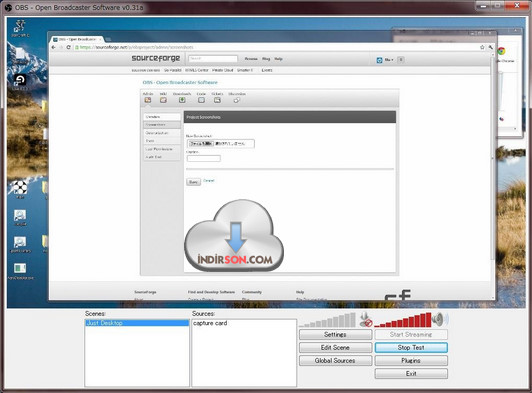The width and height of the screenshot is (532, 393).
Task: Select the Just Desktop scene
Action: point(137,323)
